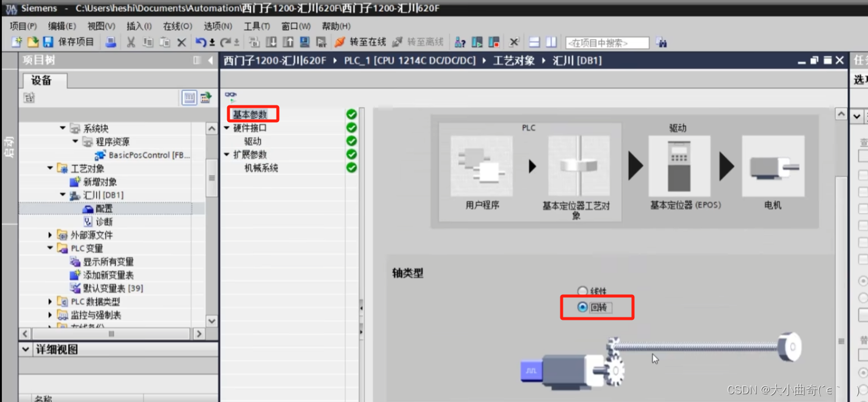Open the 工具(T) menu
Image resolution: width=868 pixels, height=402 pixels.
click(256, 26)
